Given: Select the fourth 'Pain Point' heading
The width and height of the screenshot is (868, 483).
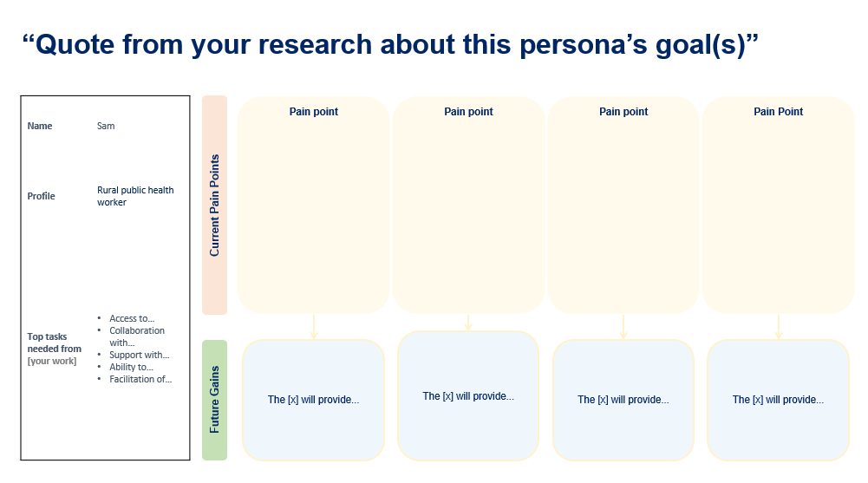Looking at the screenshot, I should point(779,112).
